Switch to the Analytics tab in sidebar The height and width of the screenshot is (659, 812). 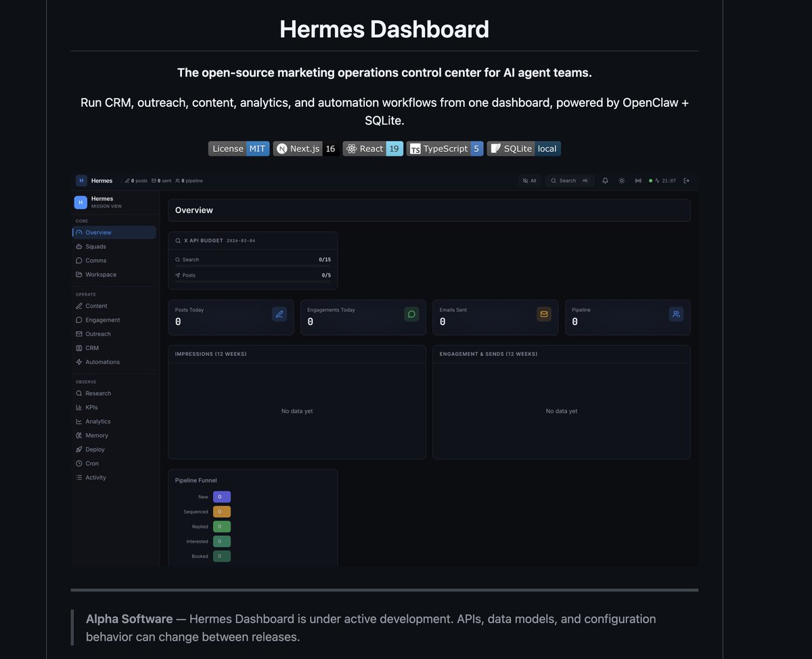98,421
